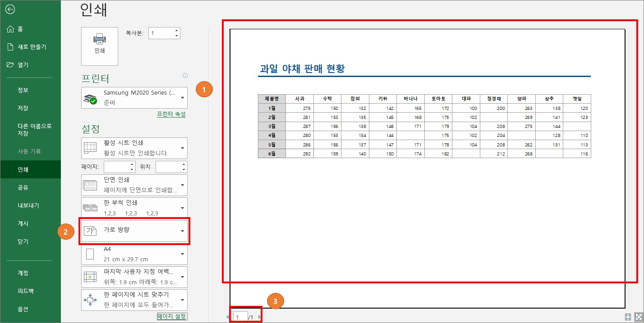Increase the 페이지 start value
644x323 pixels.
coord(132,164)
